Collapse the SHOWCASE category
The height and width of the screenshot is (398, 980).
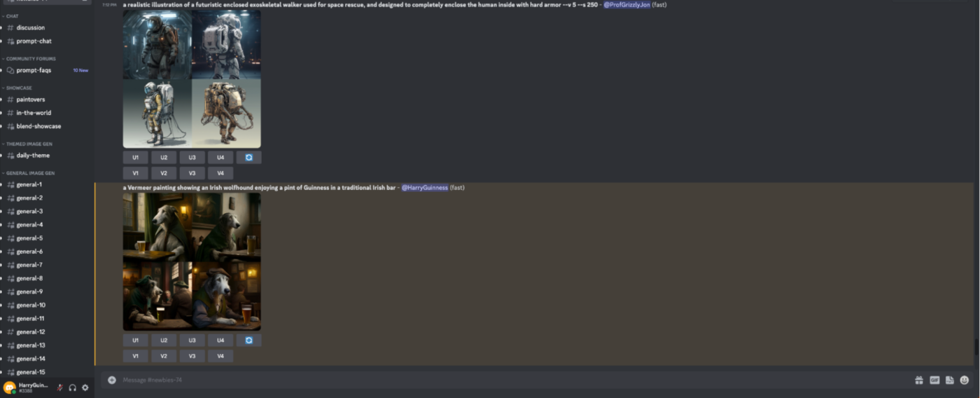(x=18, y=88)
